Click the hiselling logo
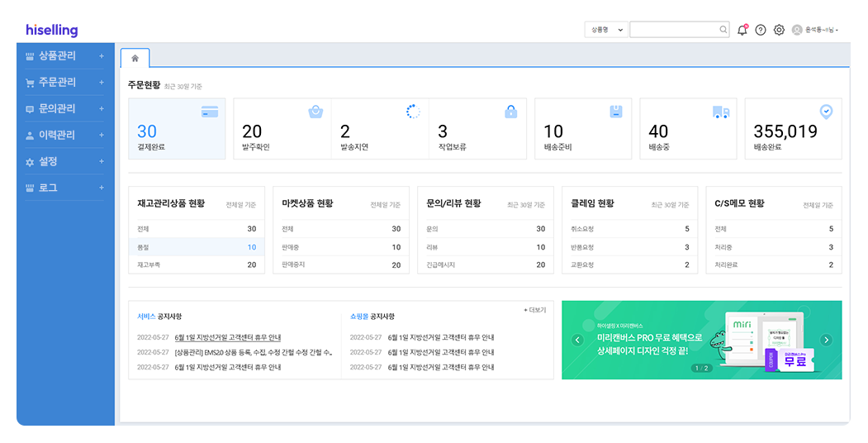 [51, 30]
